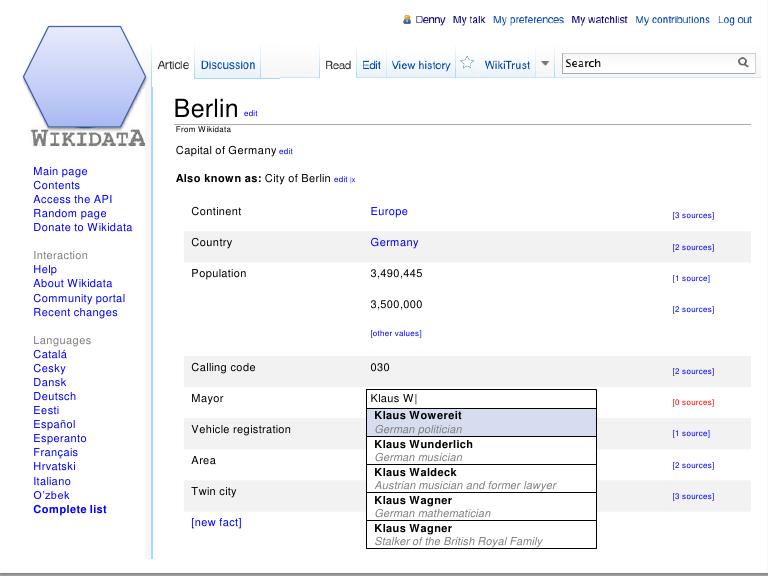Image resolution: width=768 pixels, height=576 pixels.
Task: Switch to the Discussion tab
Action: 228,65
